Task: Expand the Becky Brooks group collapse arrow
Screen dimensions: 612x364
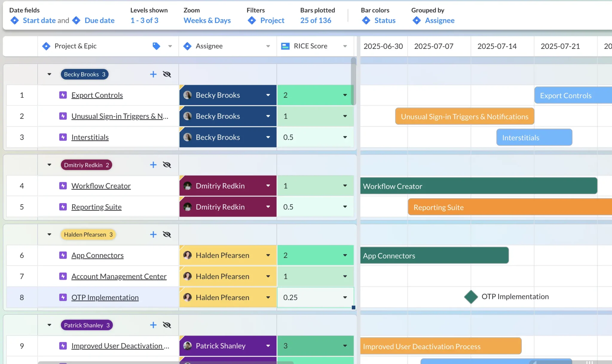Action: click(x=49, y=74)
